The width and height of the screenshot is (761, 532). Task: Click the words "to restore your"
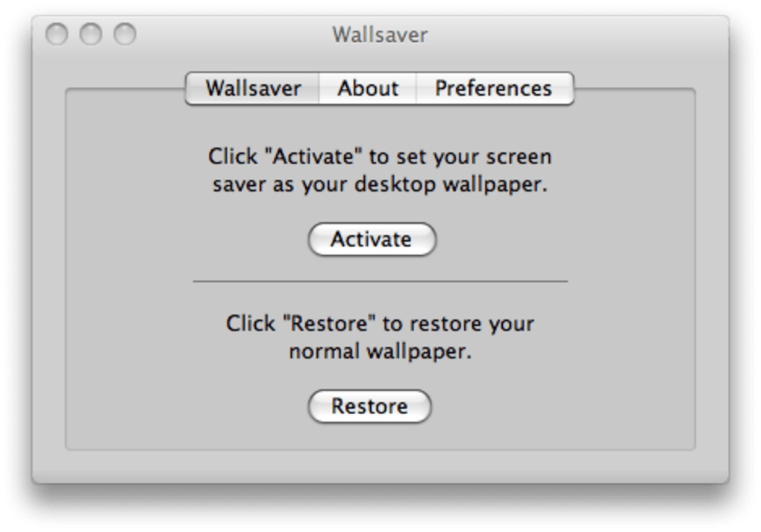[459, 325]
